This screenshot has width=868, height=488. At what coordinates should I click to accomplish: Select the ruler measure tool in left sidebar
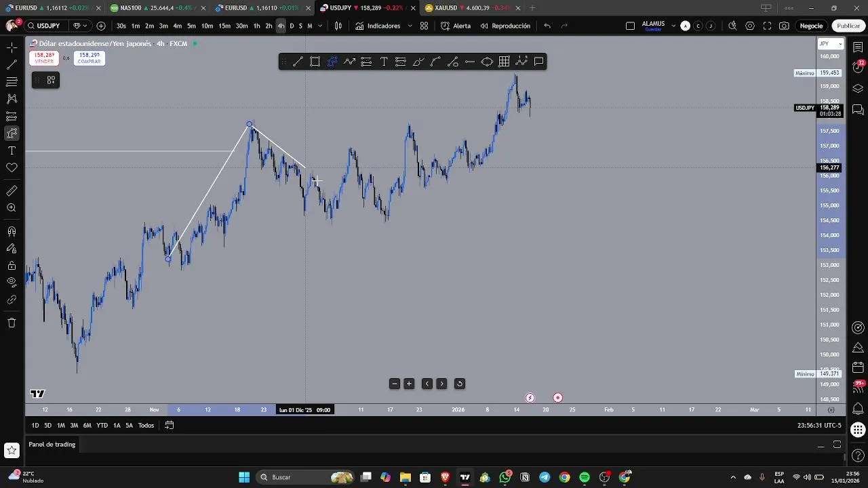coord(12,191)
